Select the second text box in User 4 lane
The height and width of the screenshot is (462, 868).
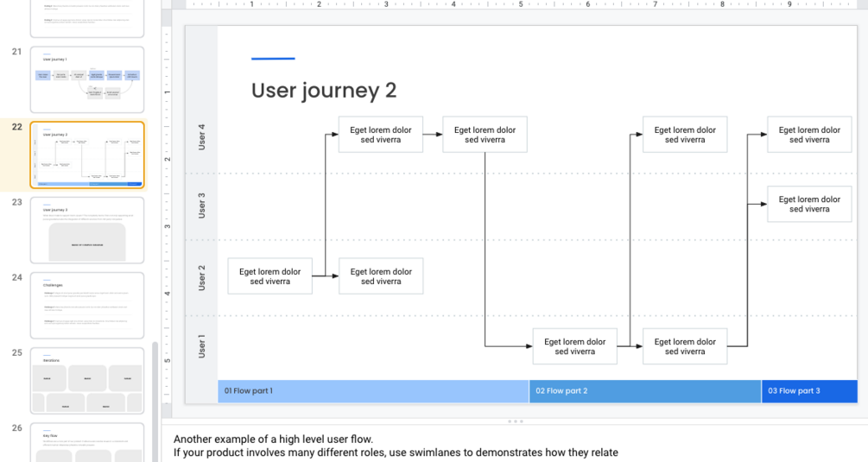[x=485, y=135]
